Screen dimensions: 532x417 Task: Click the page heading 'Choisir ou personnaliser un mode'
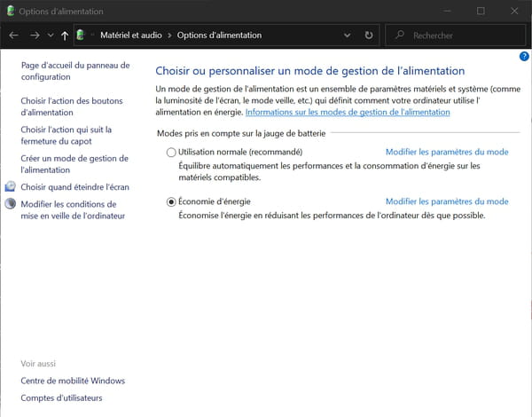(309, 71)
